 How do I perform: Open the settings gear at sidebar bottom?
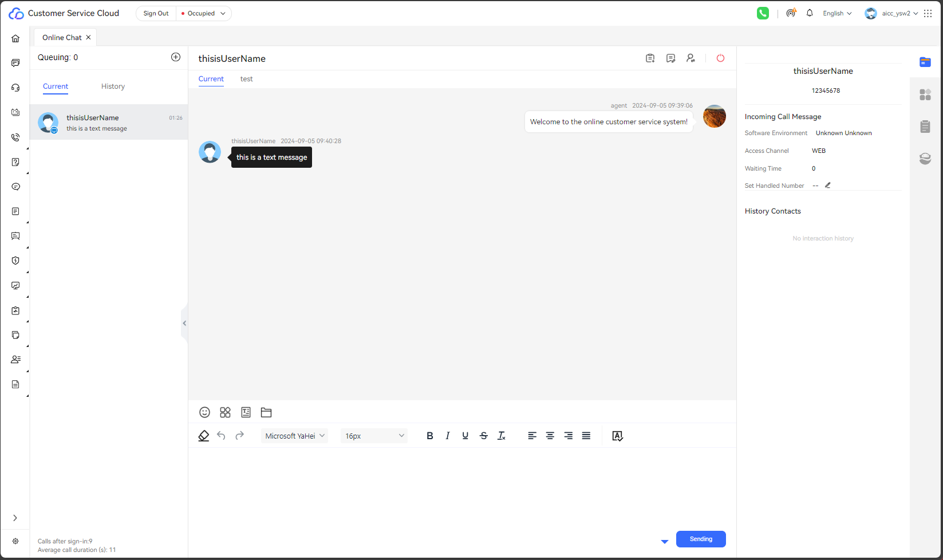point(15,541)
